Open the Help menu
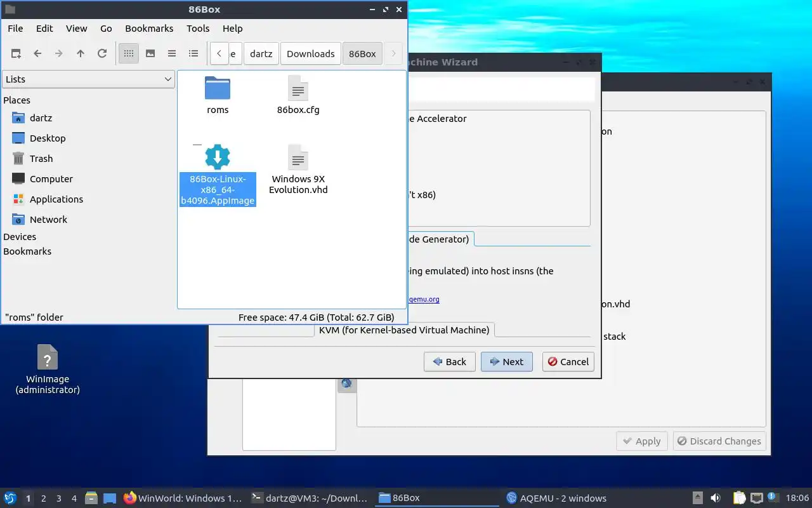This screenshot has height=508, width=812. (232, 29)
